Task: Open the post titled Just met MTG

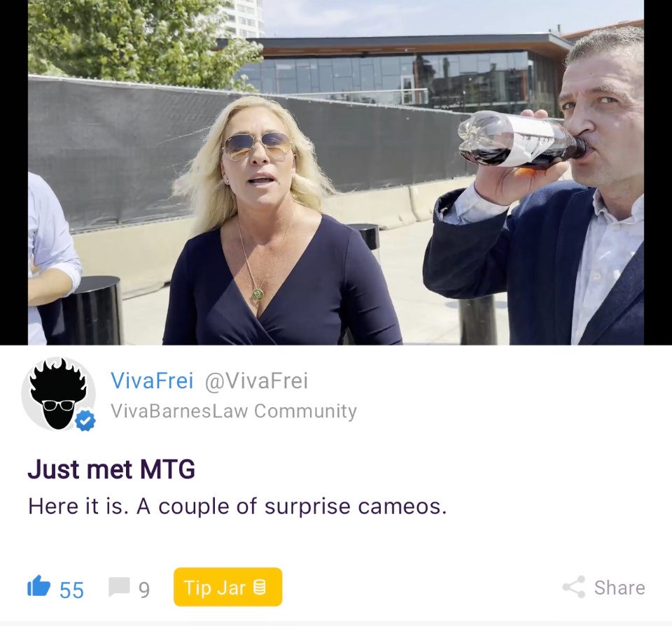Action: pos(111,469)
